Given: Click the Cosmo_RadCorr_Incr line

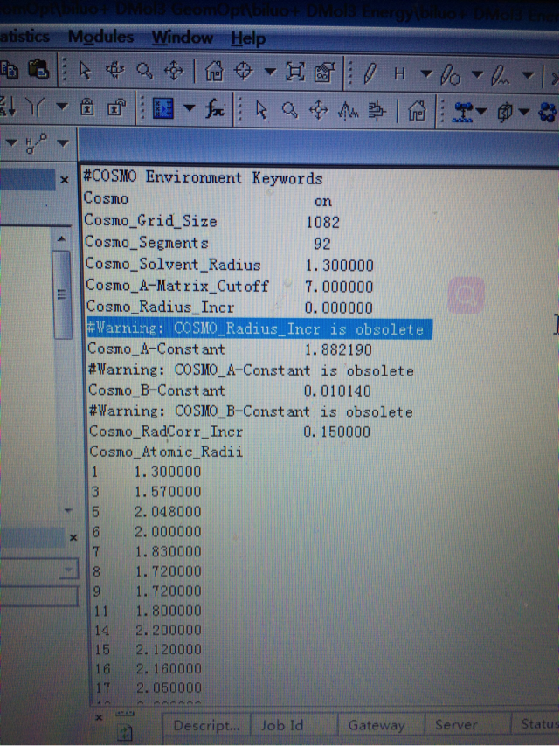Looking at the screenshot, I should click(230, 432).
